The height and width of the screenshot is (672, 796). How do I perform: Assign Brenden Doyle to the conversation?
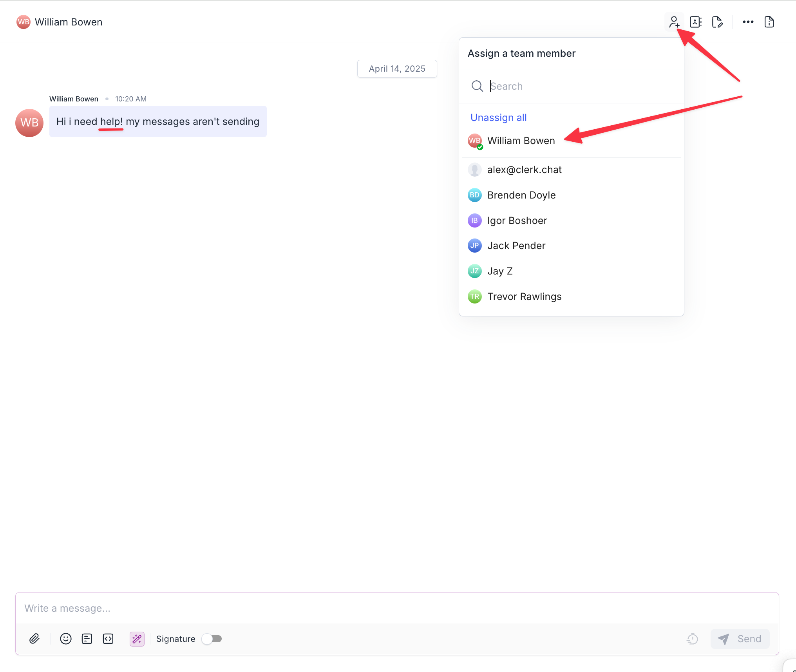(x=572, y=195)
